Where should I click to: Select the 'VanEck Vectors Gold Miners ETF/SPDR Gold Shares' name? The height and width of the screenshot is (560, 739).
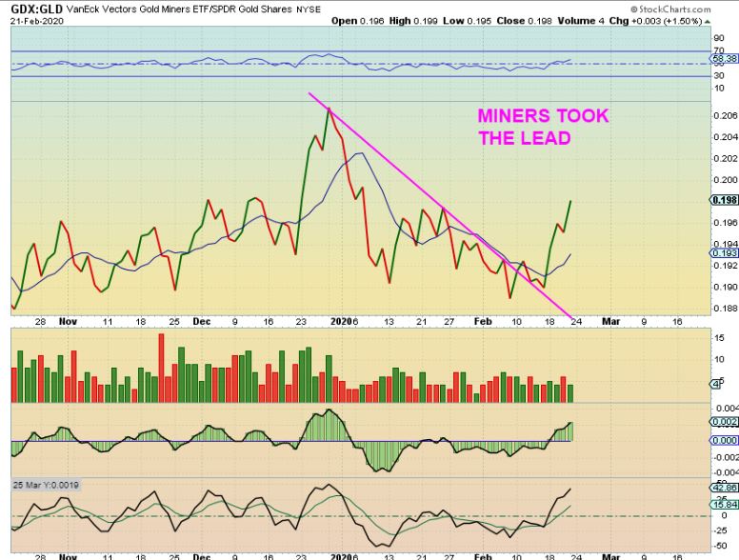pos(179,9)
